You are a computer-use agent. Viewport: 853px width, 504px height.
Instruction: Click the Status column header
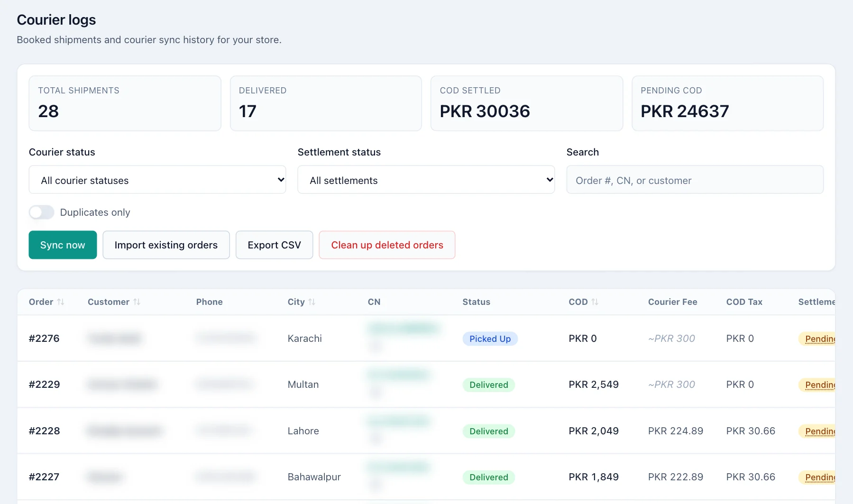click(x=476, y=302)
